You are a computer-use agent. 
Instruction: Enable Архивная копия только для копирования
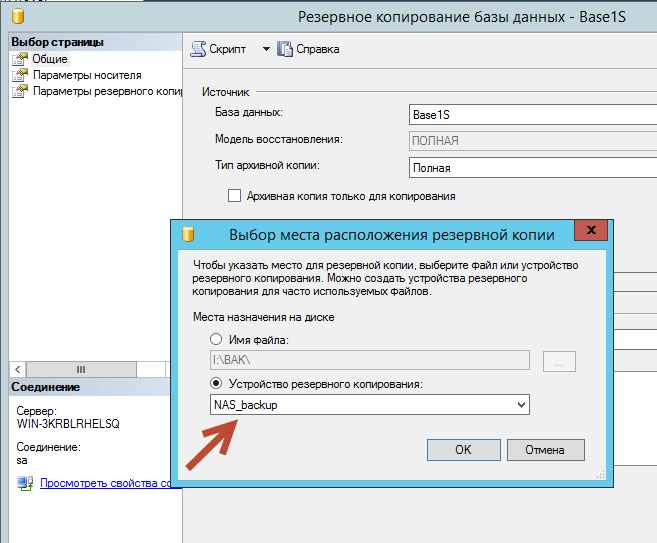234,196
